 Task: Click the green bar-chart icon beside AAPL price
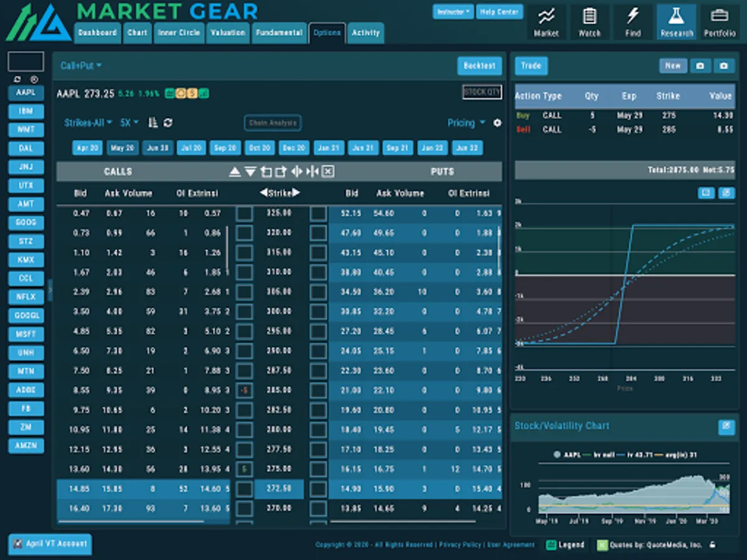click(x=204, y=93)
